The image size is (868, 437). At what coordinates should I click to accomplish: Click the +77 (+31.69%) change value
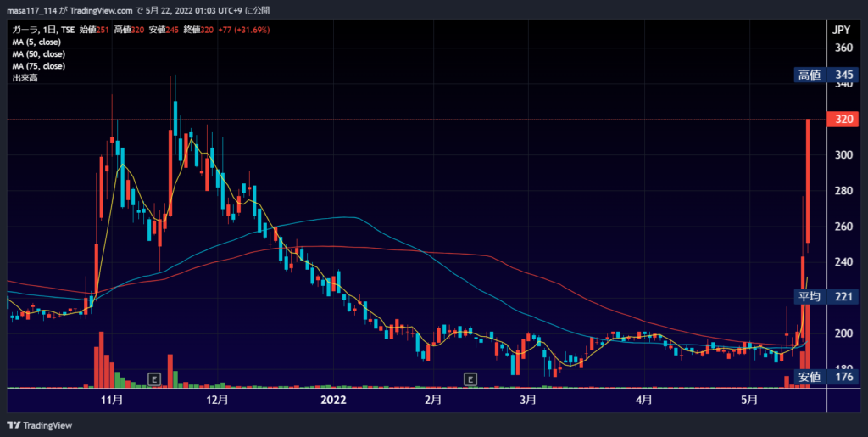(x=243, y=30)
